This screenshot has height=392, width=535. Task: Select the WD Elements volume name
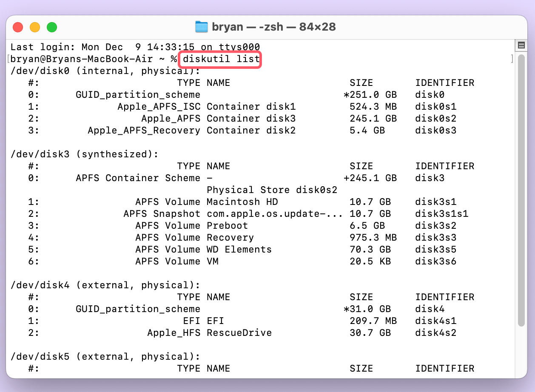click(239, 249)
